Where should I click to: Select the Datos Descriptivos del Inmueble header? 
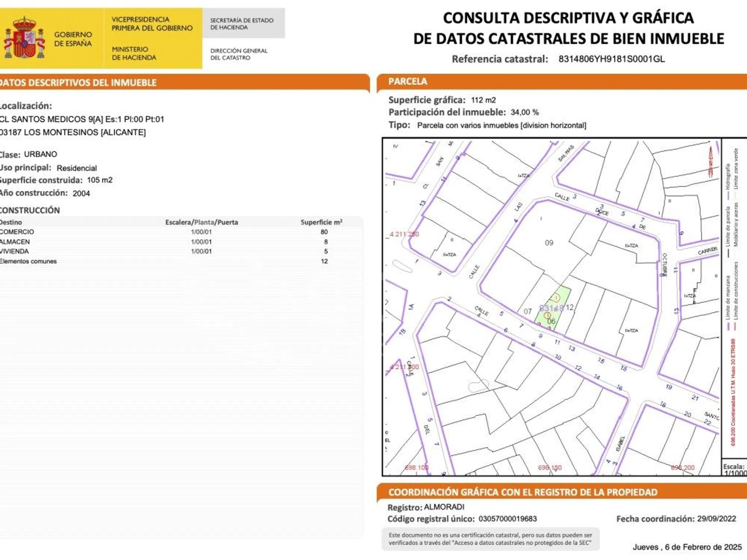78,83
